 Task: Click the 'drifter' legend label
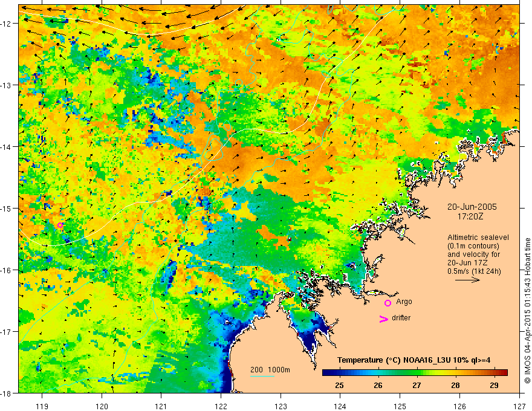401,318
